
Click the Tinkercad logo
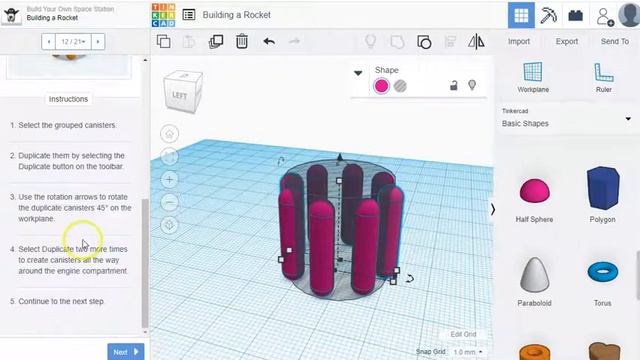coord(163,15)
